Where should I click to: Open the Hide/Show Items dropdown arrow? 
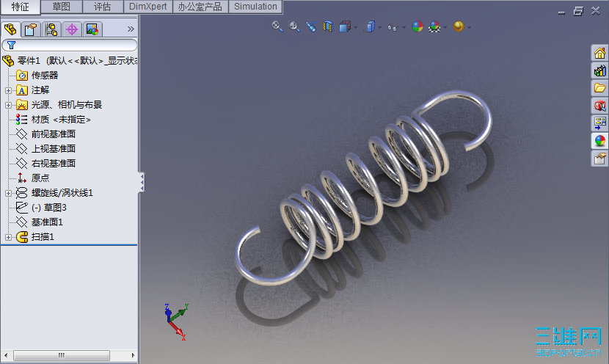pyautogui.click(x=404, y=27)
